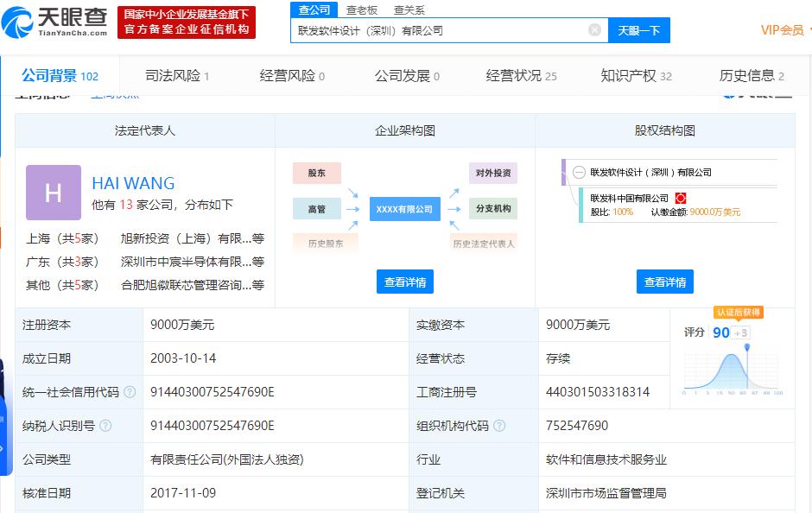
Task: Collapse the 联发软件设计 equity tree node
Action: click(579, 173)
